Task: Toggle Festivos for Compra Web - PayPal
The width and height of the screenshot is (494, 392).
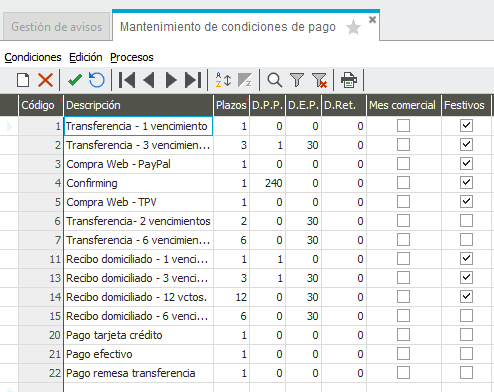Action: pyautogui.click(x=466, y=164)
